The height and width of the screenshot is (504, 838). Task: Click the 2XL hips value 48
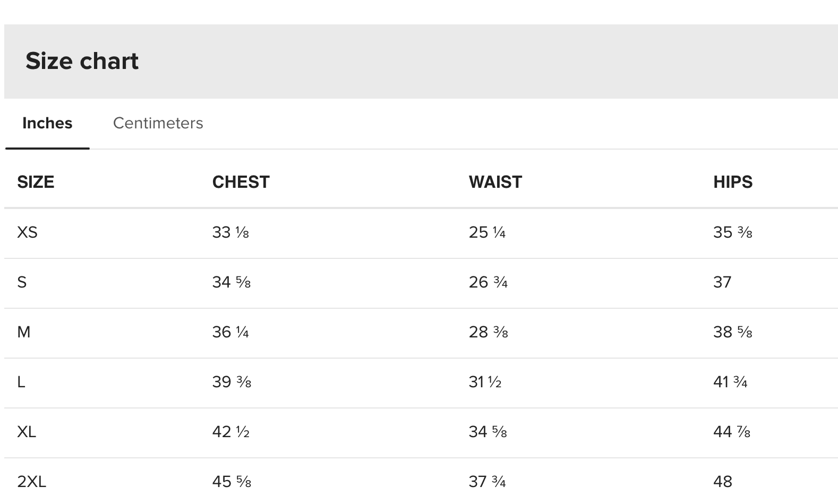pyautogui.click(x=723, y=482)
